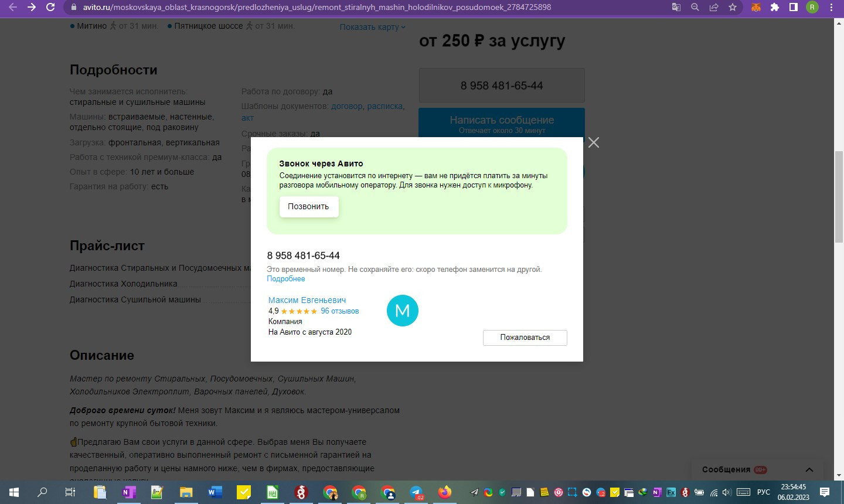Screen dimensions: 844x504
Task: Open the Extensions puzzle icon
Action: pyautogui.click(x=775, y=7)
